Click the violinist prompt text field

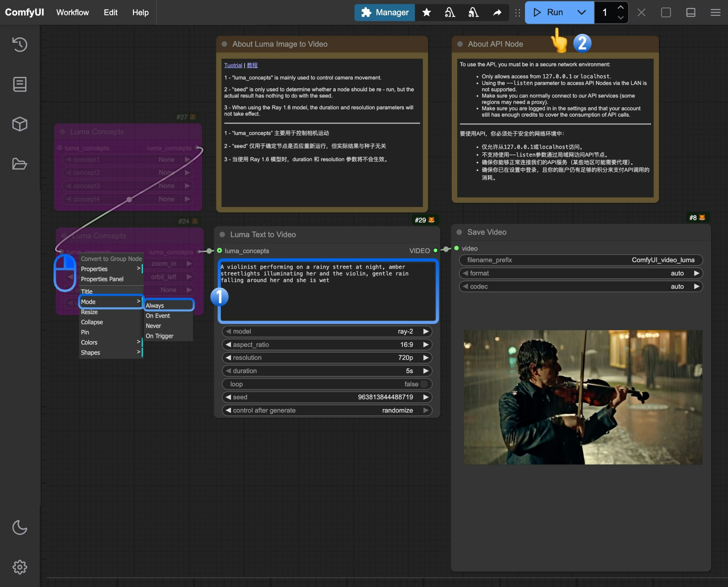(327, 292)
